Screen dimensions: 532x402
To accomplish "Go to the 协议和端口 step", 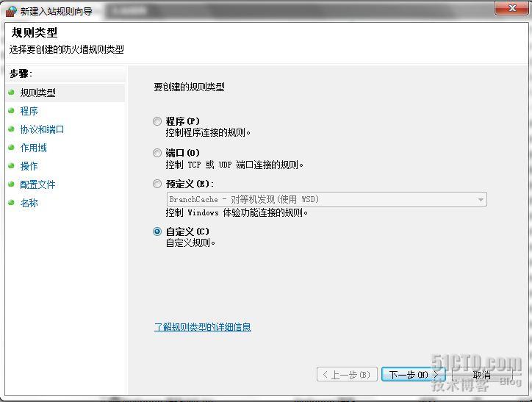I will (x=42, y=129).
